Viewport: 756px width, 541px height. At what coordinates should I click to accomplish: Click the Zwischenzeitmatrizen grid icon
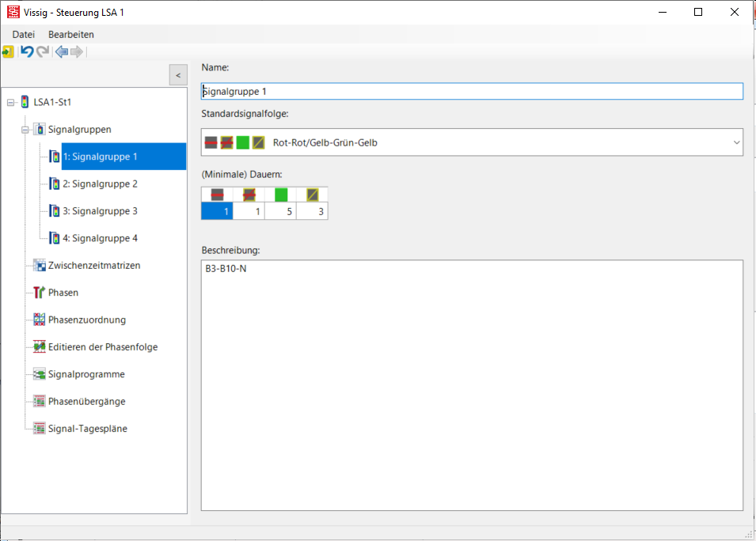(40, 266)
